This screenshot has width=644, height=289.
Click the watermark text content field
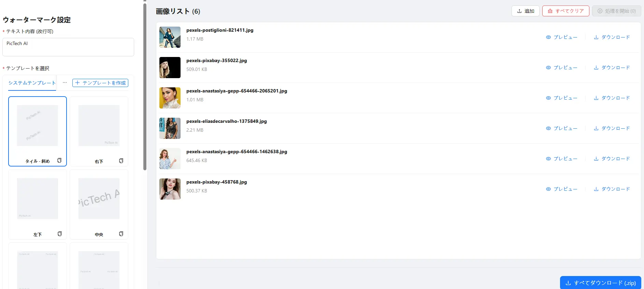point(68,47)
